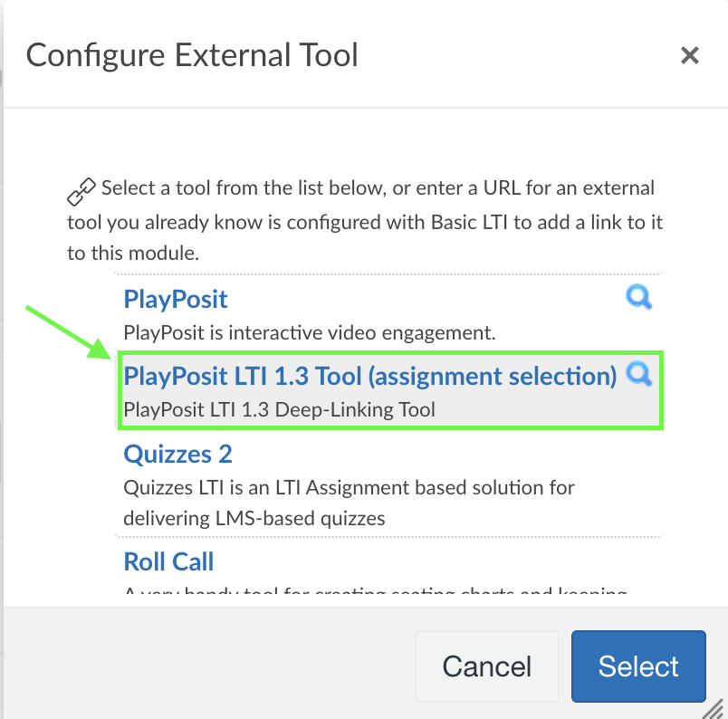Click the Cancel button

tap(486, 666)
